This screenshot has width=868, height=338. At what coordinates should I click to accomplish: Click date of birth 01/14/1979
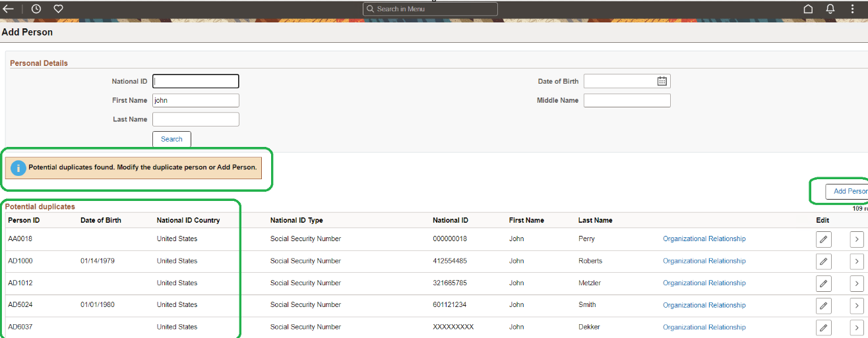coord(98,261)
